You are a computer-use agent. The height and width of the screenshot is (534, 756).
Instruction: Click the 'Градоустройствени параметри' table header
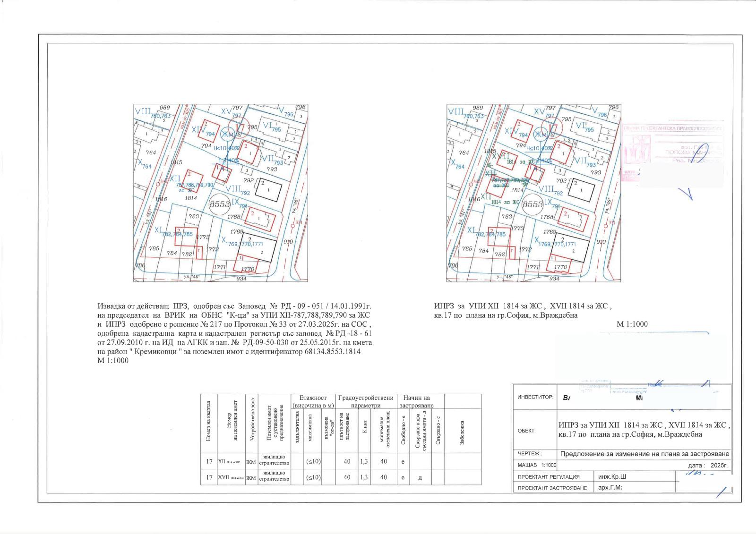coord(366,401)
